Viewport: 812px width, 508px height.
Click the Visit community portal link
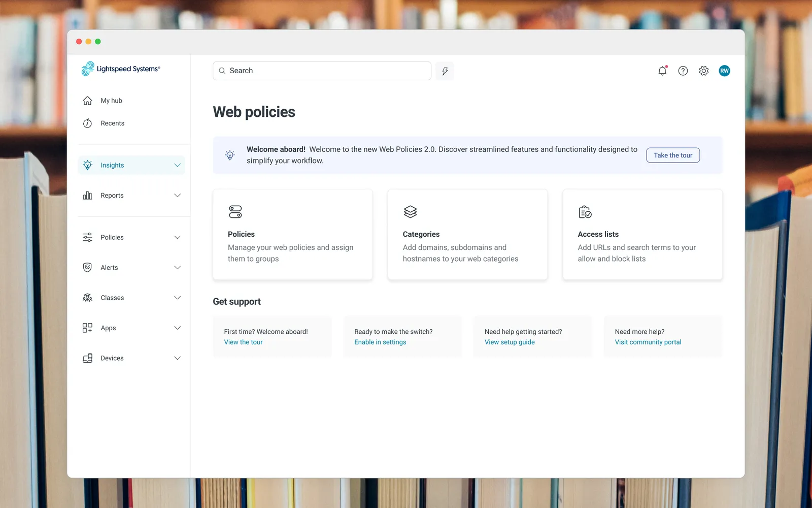pyautogui.click(x=648, y=342)
